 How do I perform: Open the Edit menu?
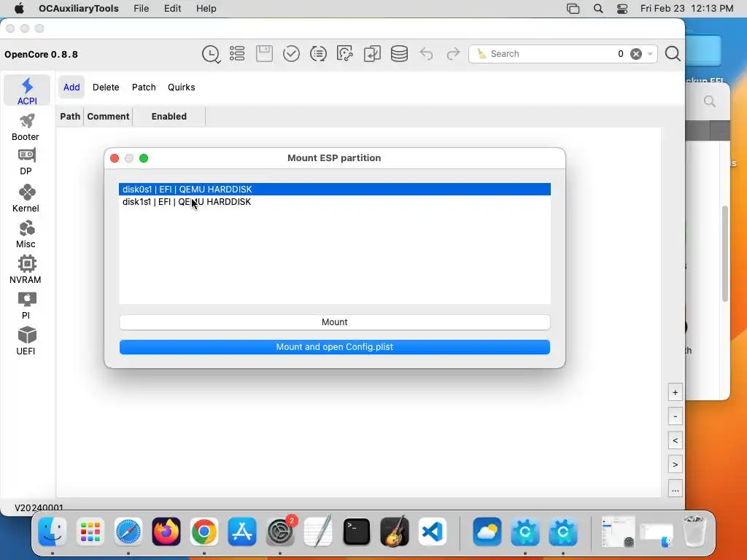tap(172, 9)
